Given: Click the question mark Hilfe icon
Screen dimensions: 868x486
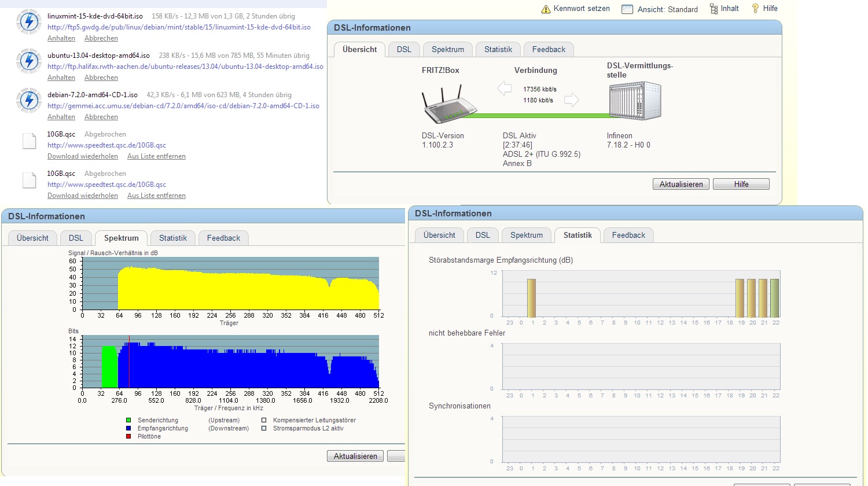Looking at the screenshot, I should [x=755, y=8].
